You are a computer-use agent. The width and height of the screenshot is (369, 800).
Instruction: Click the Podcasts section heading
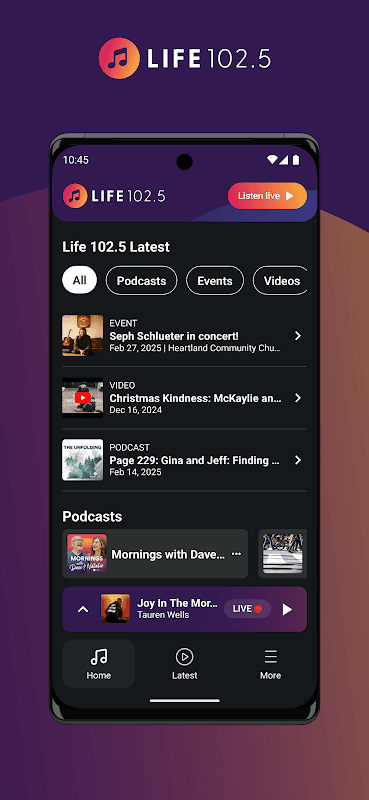tap(92, 516)
